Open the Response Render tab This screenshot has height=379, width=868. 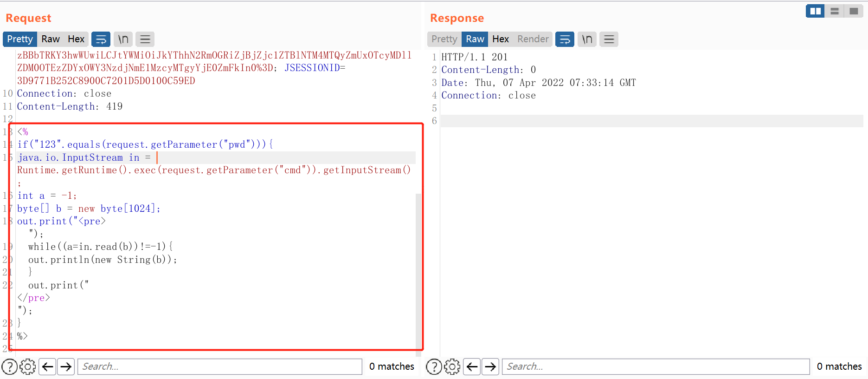(533, 39)
